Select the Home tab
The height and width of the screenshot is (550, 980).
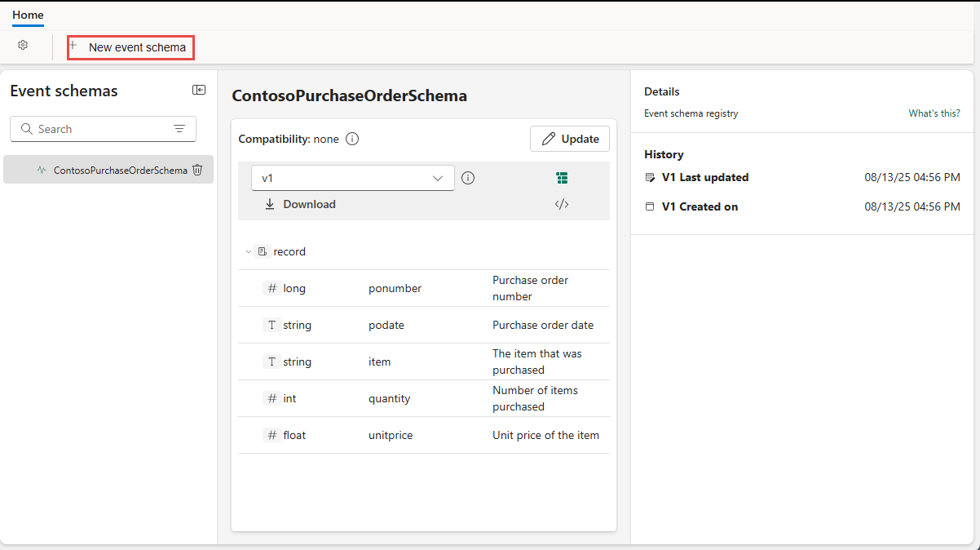(28, 15)
